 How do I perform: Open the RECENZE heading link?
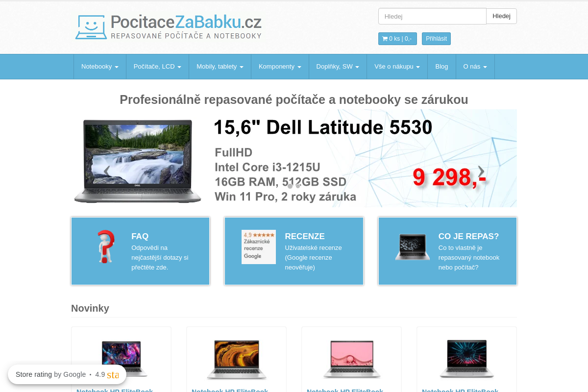305,236
